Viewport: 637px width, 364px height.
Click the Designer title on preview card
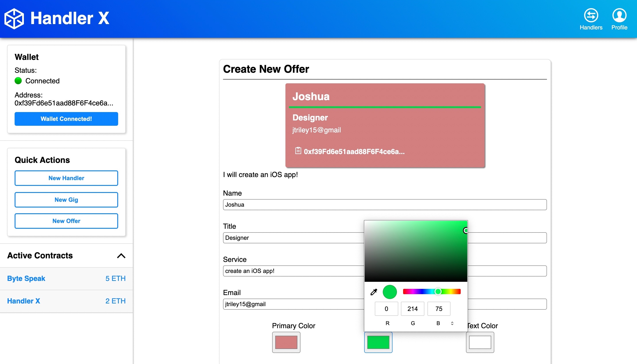pyautogui.click(x=310, y=118)
